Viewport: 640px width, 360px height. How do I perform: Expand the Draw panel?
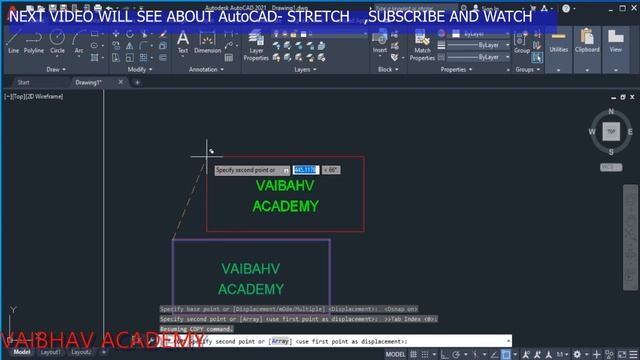click(x=56, y=69)
